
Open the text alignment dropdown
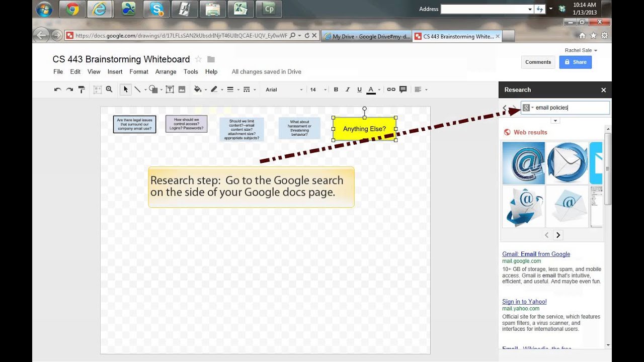coord(420,89)
